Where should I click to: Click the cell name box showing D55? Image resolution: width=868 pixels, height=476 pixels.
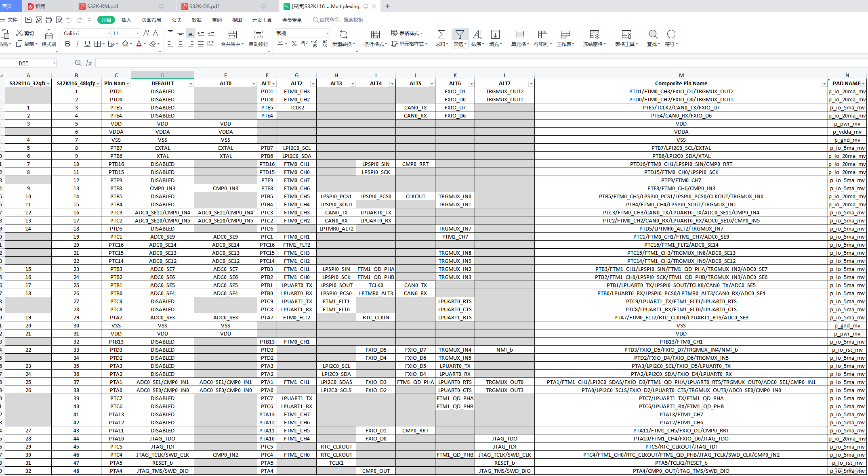(24, 63)
